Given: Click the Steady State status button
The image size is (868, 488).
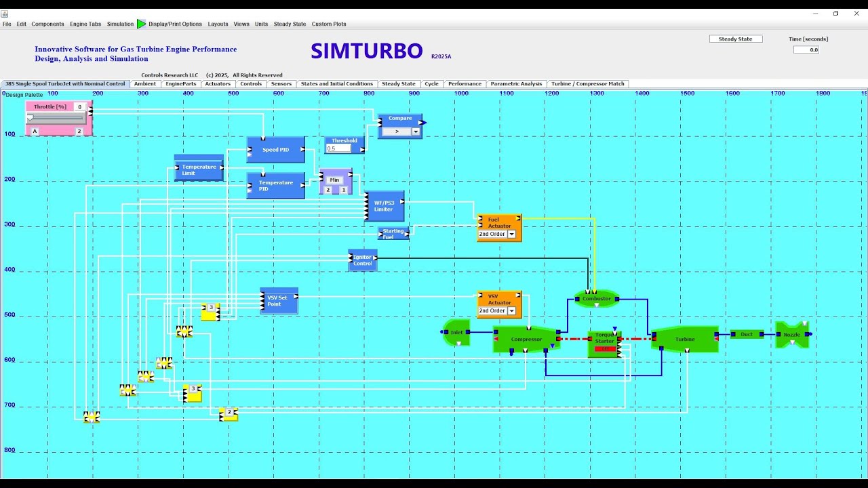Looking at the screenshot, I should coord(736,39).
